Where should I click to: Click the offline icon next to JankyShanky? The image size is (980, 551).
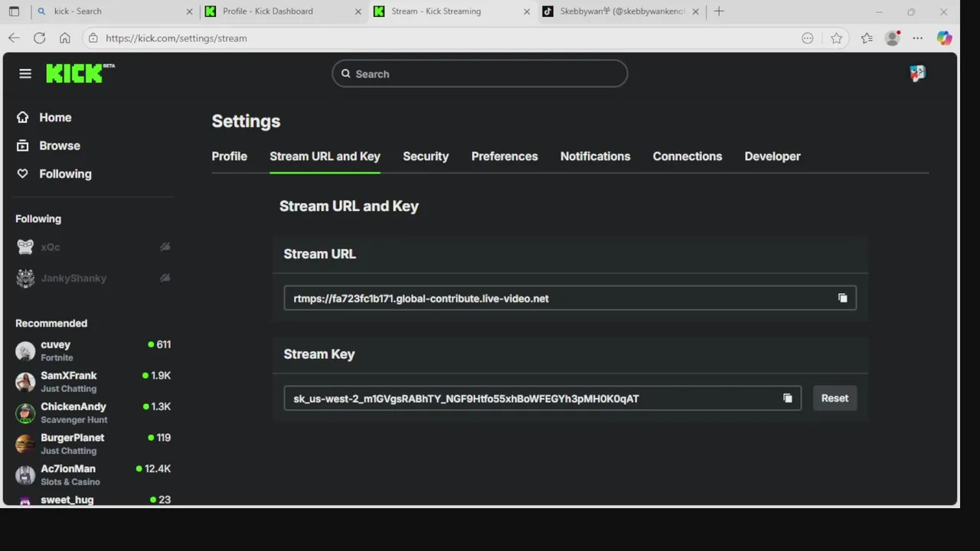click(165, 278)
